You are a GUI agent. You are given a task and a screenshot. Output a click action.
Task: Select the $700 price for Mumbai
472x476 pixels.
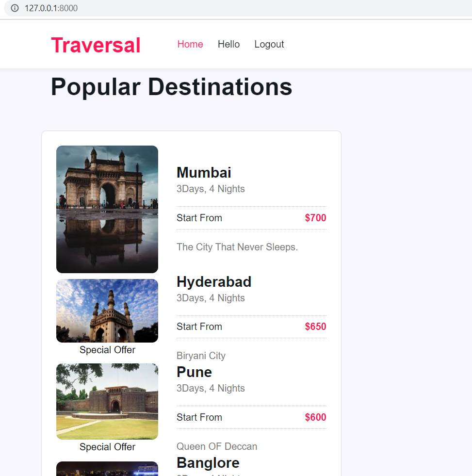point(315,218)
